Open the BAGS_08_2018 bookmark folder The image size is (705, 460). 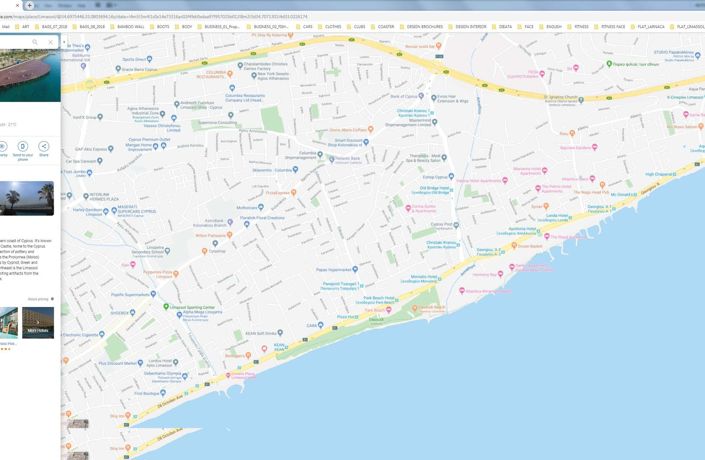coord(89,27)
